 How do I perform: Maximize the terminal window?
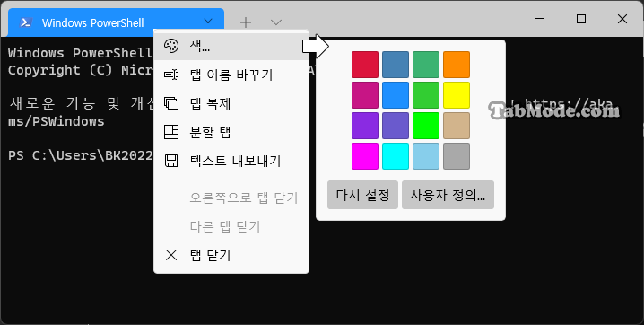pyautogui.click(x=580, y=19)
